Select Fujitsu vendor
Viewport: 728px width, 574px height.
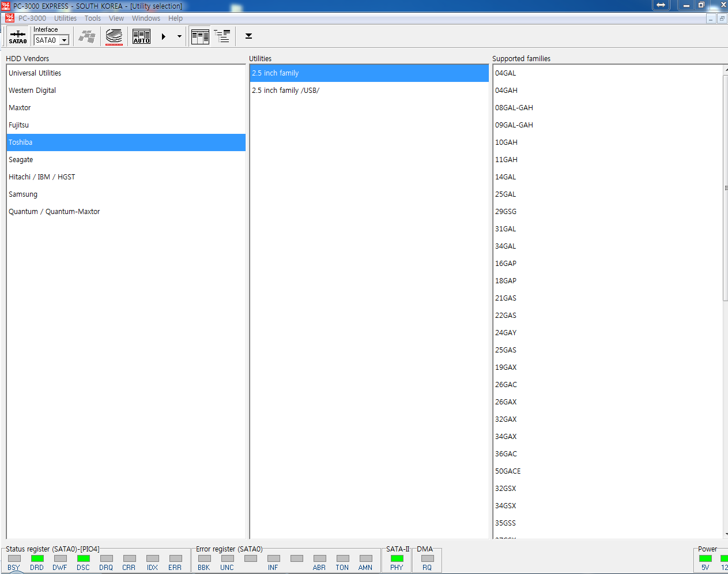coord(126,125)
